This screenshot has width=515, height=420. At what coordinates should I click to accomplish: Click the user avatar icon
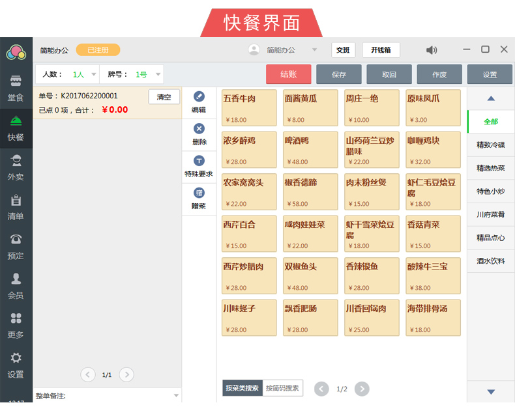tap(254, 50)
